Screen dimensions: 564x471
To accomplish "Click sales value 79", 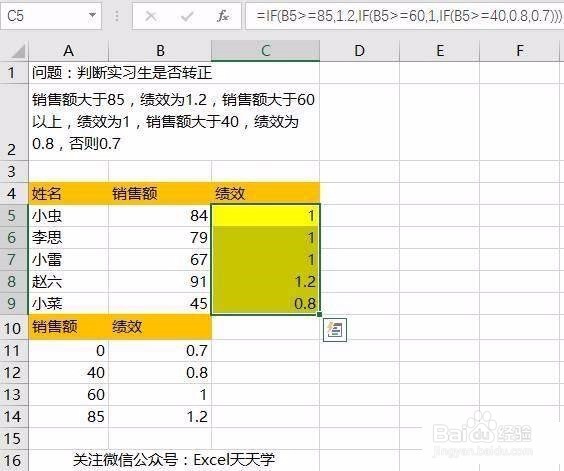I will point(160,237).
